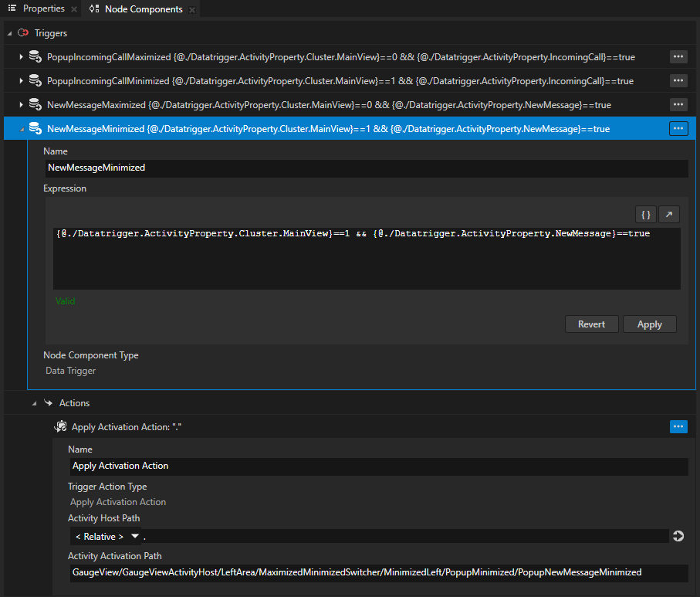Reset Activity Host Path using revert icon

point(678,536)
